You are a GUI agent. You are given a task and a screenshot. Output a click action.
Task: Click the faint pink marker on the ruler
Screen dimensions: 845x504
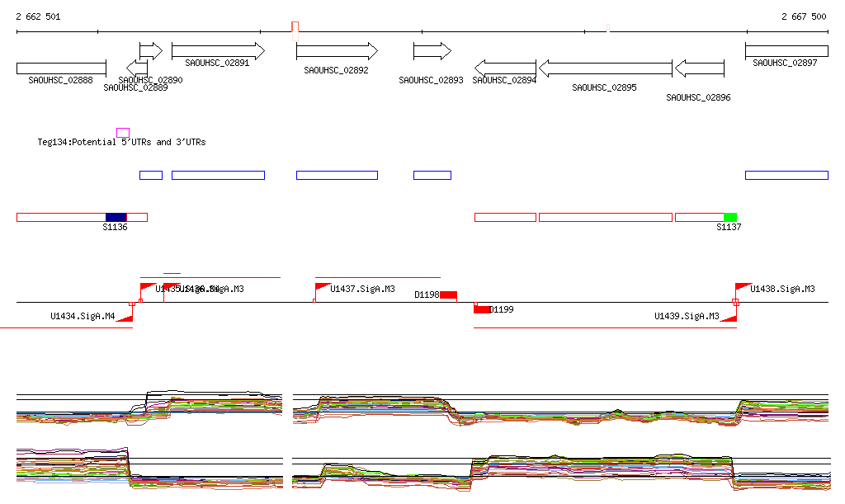(x=608, y=28)
